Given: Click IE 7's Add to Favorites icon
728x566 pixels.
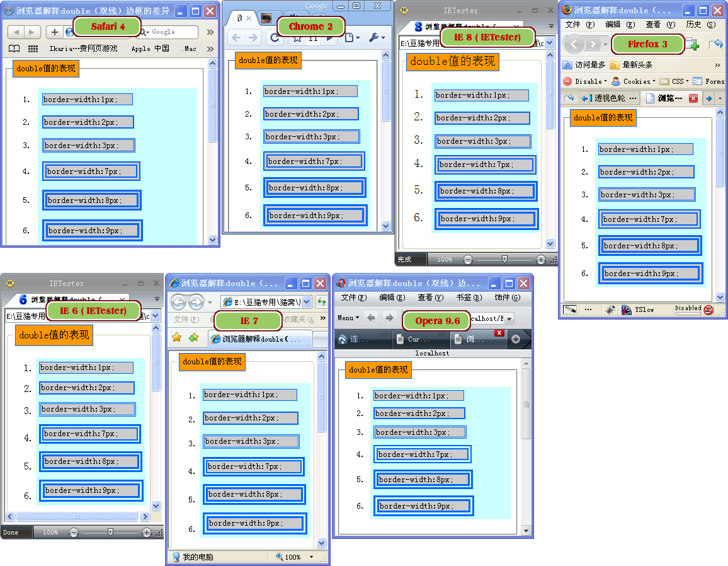Looking at the screenshot, I should [x=193, y=337].
